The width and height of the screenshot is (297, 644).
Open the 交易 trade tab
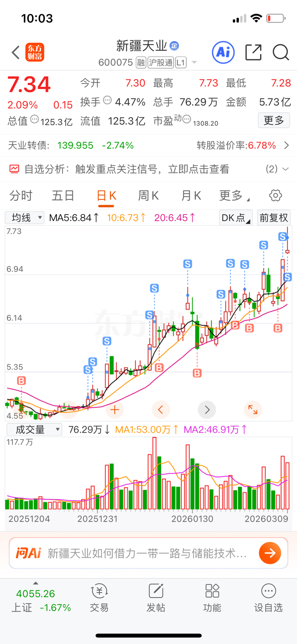pos(99,598)
